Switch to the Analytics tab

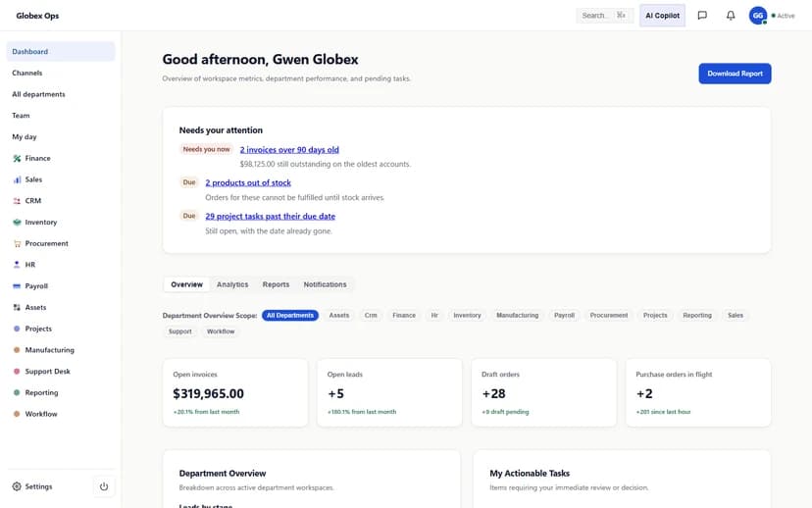pos(232,284)
